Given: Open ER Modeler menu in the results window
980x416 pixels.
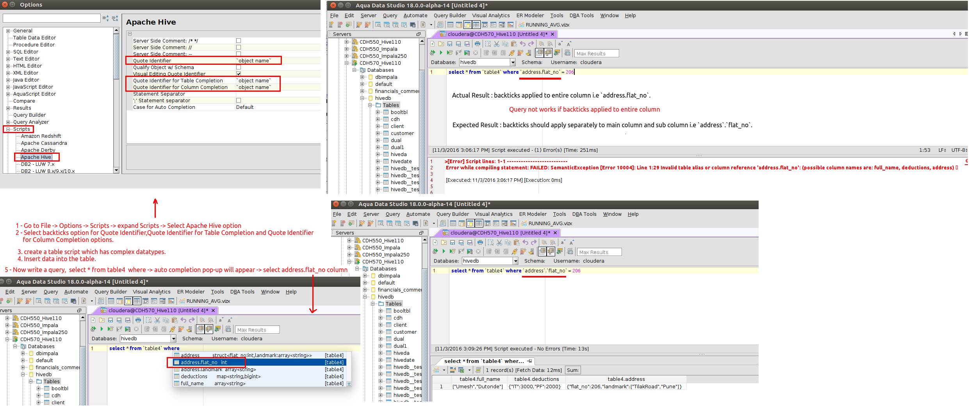Looking at the screenshot, I should coord(533,214).
